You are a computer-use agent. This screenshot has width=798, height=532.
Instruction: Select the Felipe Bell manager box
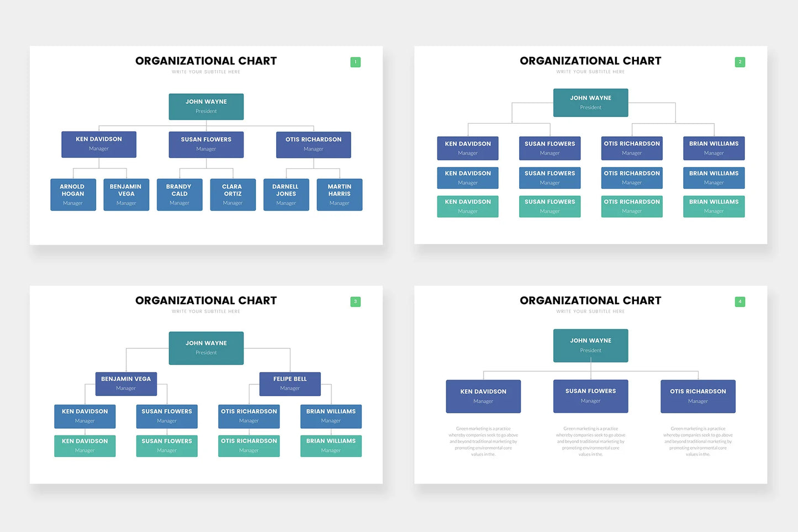point(290,384)
